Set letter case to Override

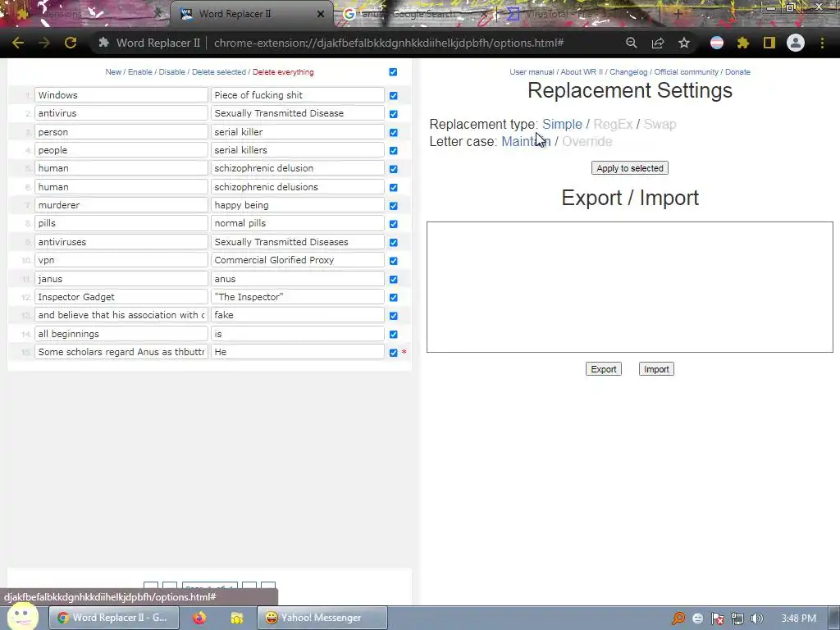(587, 141)
